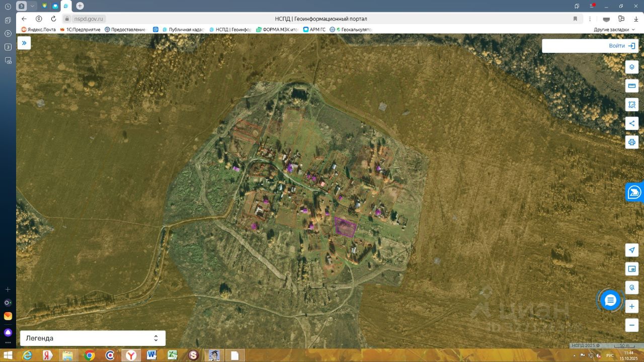Open the НСПД | Геоинфор bookmark
This screenshot has width=644, height=362.
(x=230, y=30)
